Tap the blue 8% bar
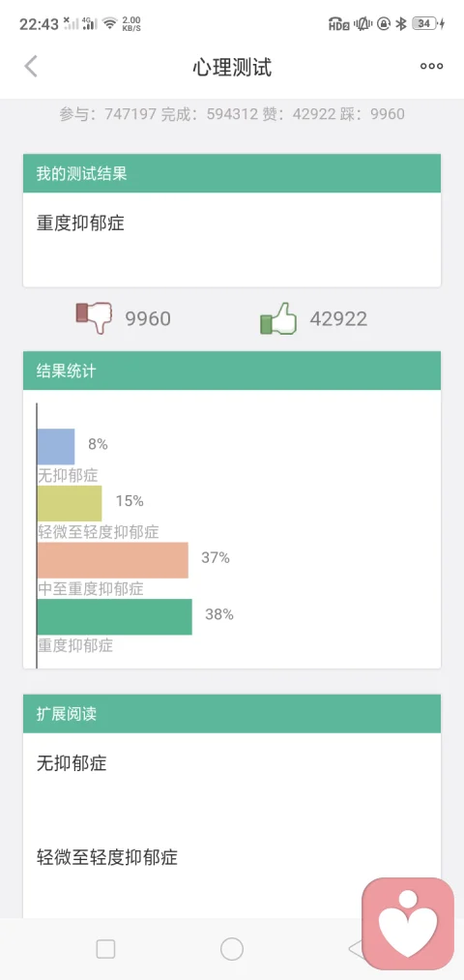 click(x=56, y=446)
